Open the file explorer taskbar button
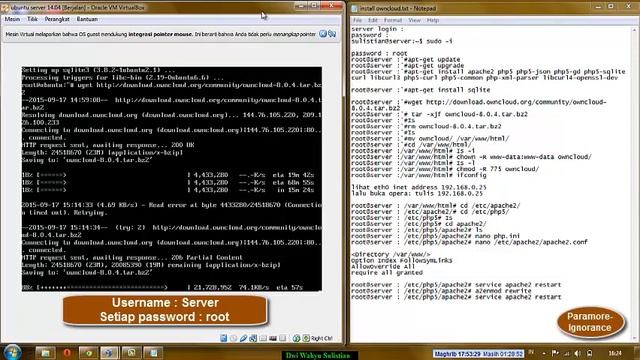The height and width of the screenshot is (360, 640). [45, 353]
